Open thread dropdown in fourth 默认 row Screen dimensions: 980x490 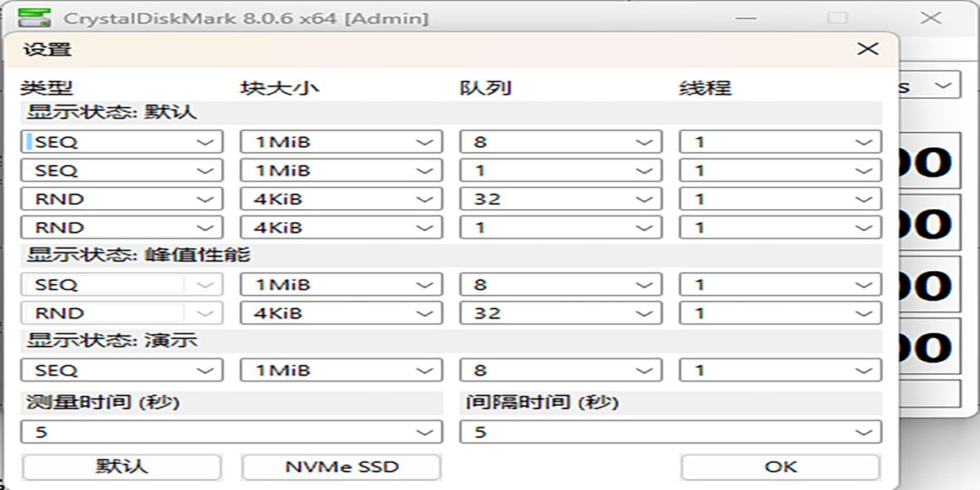point(780,228)
